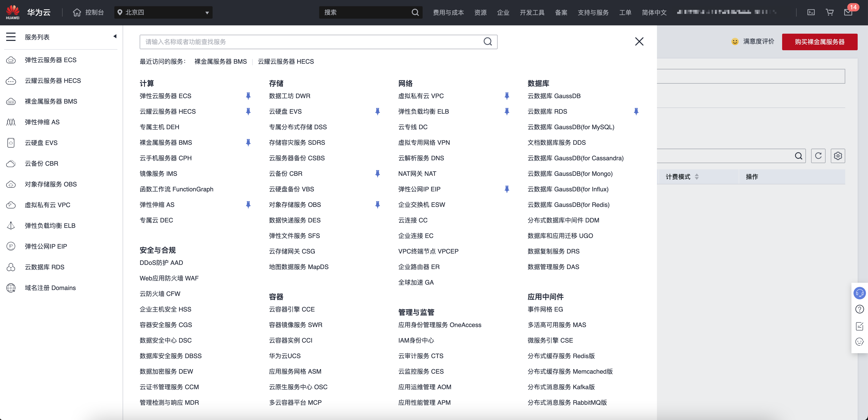Open 云容器引擎 CCE service link
The image size is (868, 420).
tap(292, 309)
